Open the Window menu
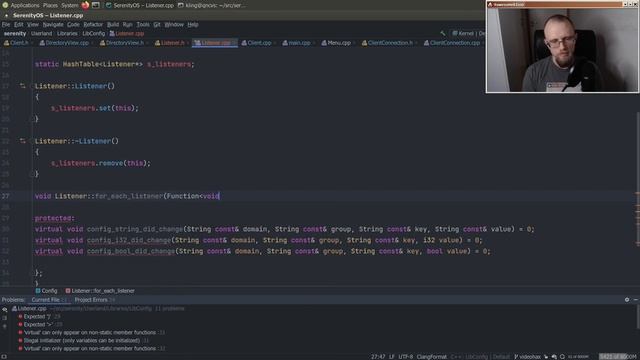This screenshot has height=360, width=640. point(174,24)
